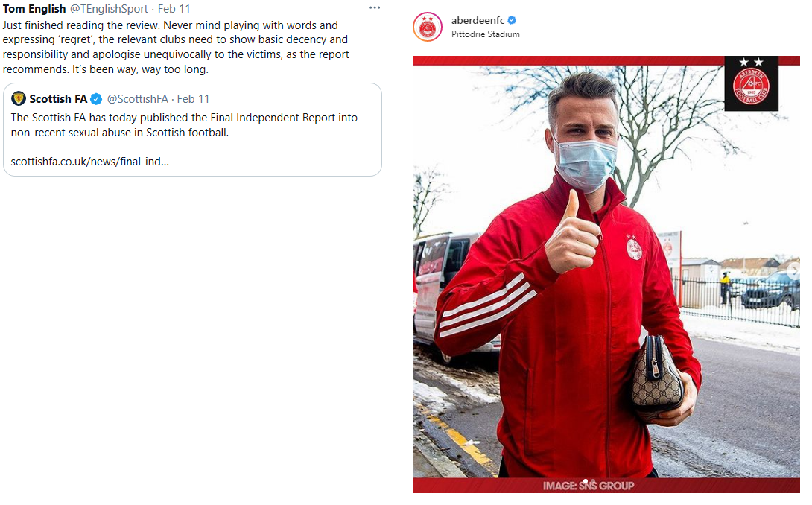Click the Aberdeen Football Club crest in photo corner
This screenshot has width=812, height=505.
point(751,83)
